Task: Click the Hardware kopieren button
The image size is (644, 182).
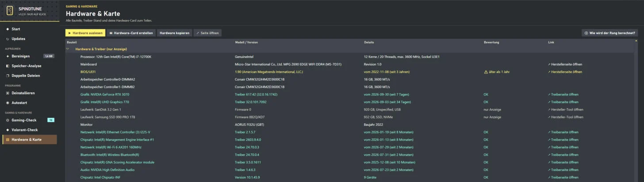Action: tap(174, 33)
